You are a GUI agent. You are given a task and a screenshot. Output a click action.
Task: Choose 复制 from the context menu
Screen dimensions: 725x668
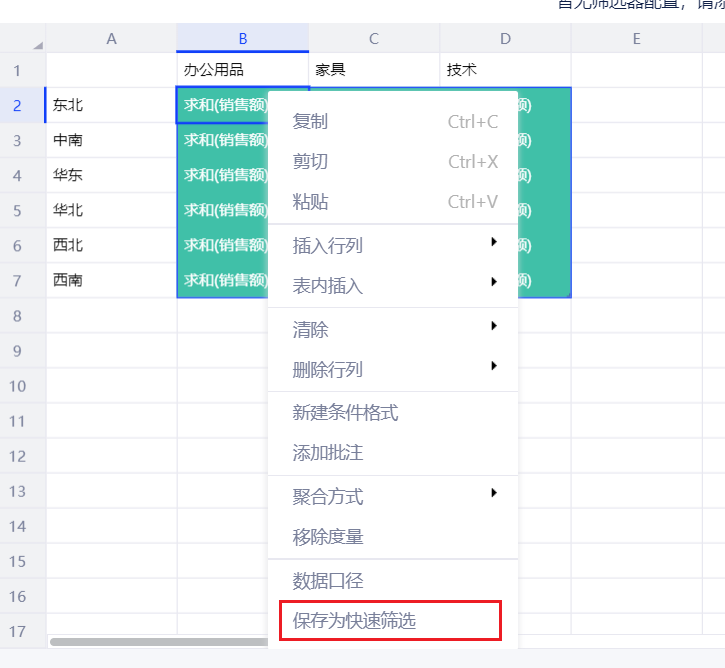pos(310,122)
